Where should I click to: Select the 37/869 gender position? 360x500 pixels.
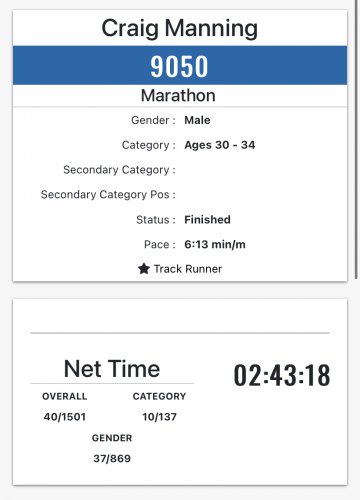[x=112, y=459]
